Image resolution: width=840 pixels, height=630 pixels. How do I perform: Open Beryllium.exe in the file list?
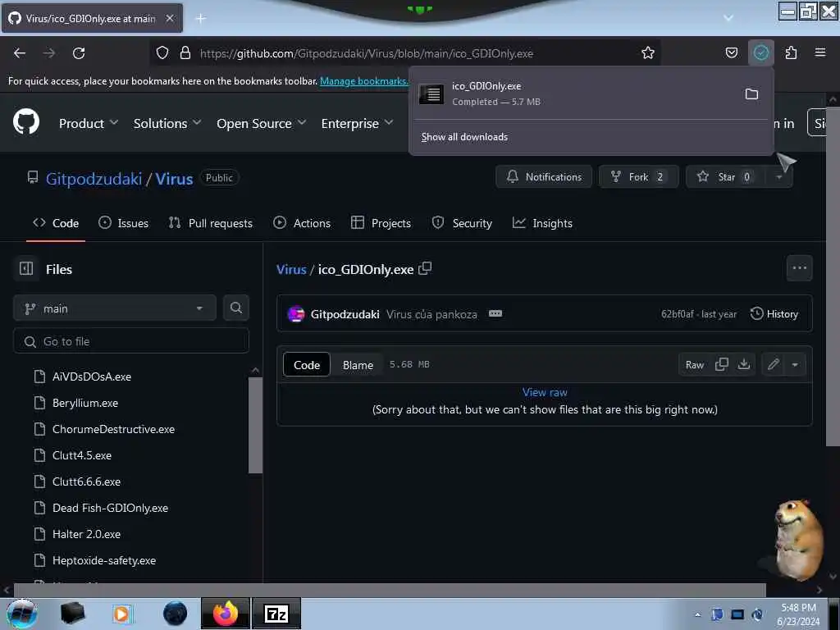pos(85,402)
